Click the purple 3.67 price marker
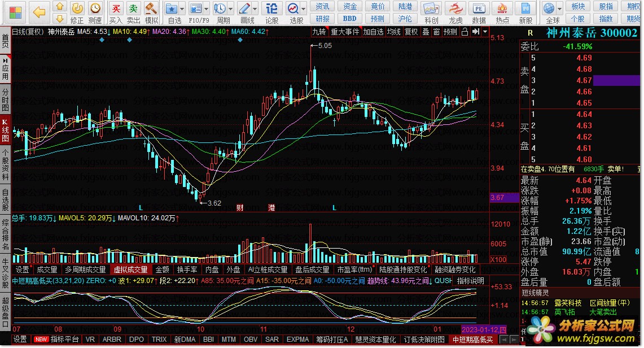Image resolution: width=644 pixels, height=348 pixels. (505, 198)
